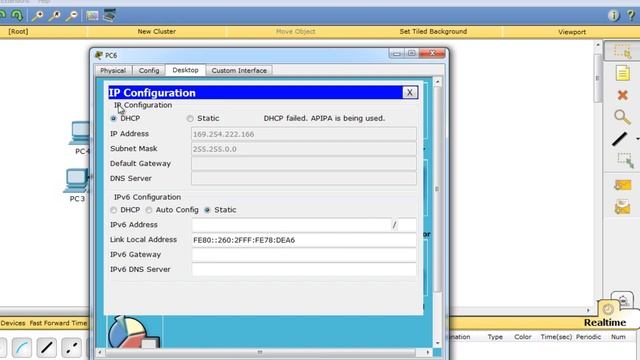
Task: Choose the Inspect magnifier tool
Action: (x=622, y=117)
